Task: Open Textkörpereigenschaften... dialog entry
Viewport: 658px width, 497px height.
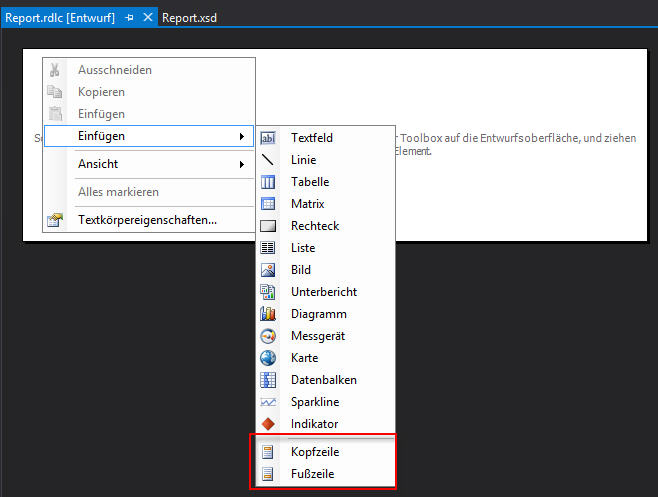Action: click(x=147, y=220)
